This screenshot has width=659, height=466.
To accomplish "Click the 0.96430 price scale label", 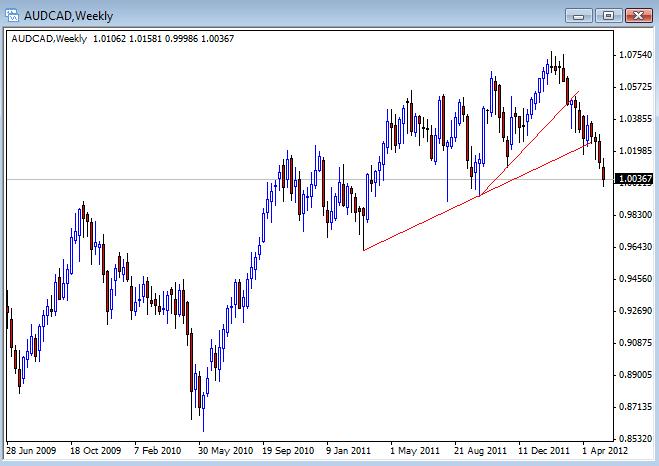I will pos(635,246).
